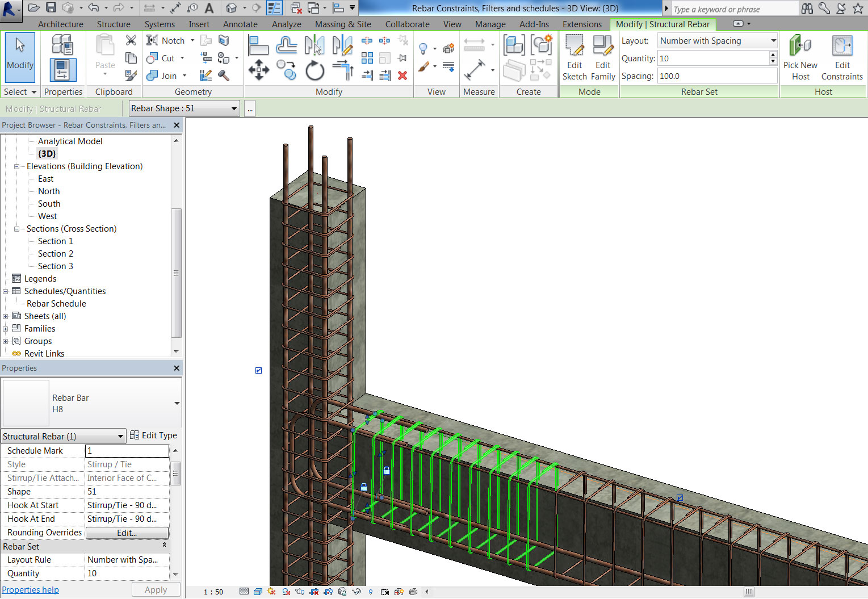Click the checkbox near the left of the 3D view

point(258,370)
